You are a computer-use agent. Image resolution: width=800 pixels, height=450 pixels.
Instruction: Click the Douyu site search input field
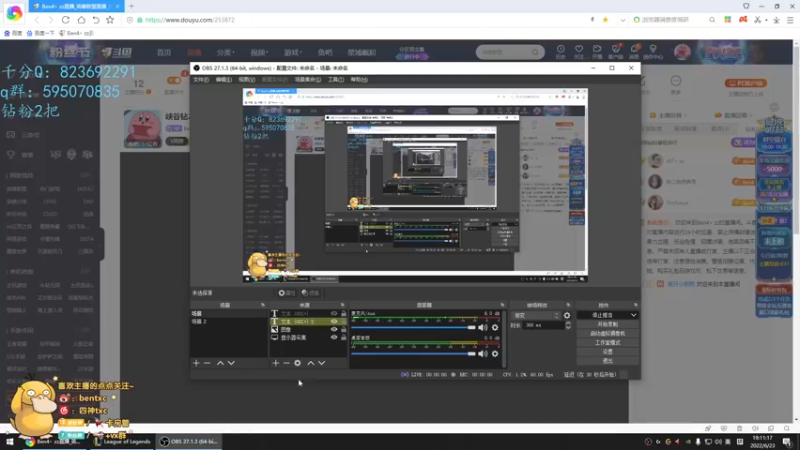pyautogui.click(x=504, y=52)
